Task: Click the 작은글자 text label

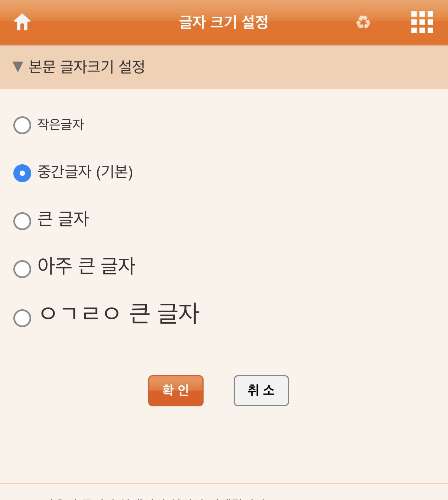Action: pyautogui.click(x=61, y=125)
